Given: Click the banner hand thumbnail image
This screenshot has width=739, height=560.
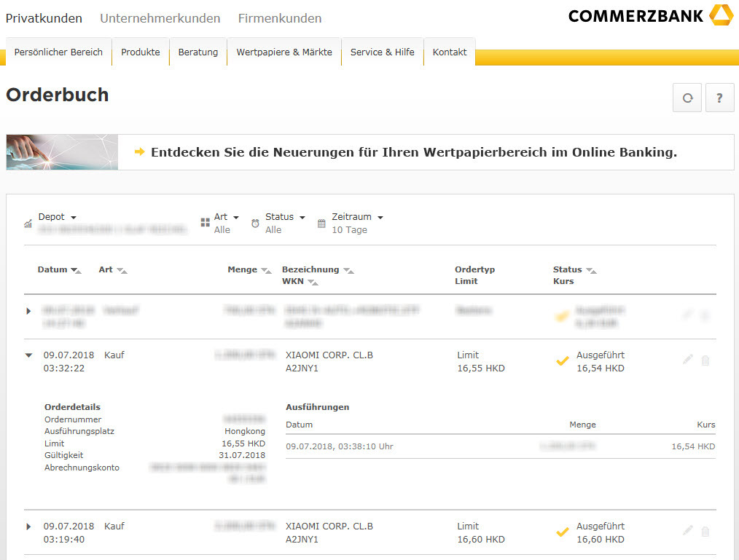Looking at the screenshot, I should click(x=62, y=152).
